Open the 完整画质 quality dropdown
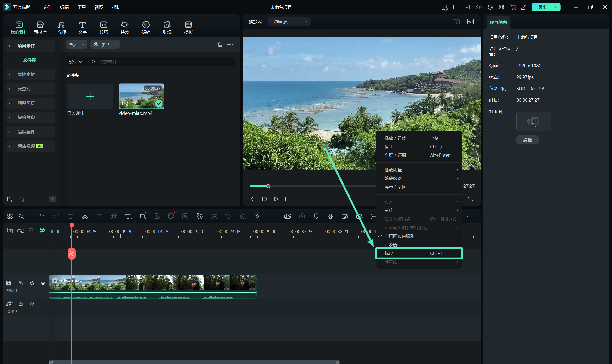 (x=289, y=21)
